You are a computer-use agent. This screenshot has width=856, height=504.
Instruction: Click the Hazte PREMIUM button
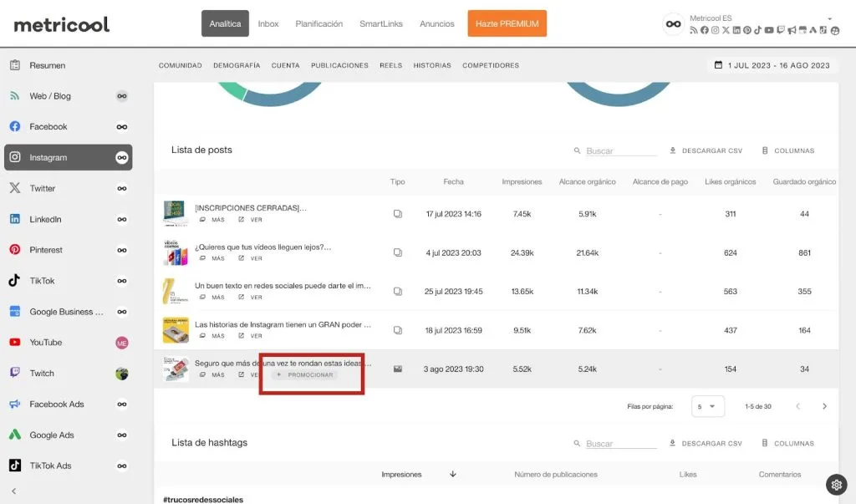click(507, 23)
